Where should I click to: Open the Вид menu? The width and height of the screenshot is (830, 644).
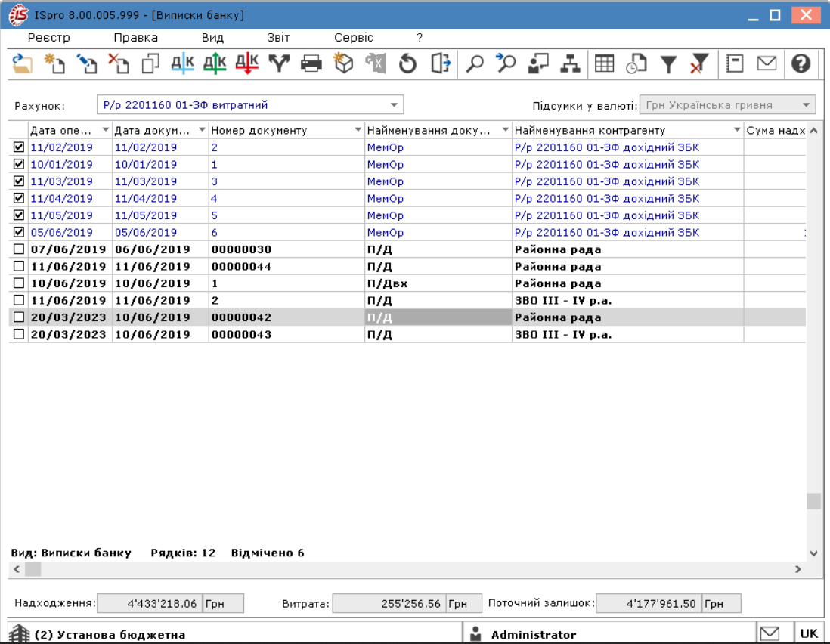[x=213, y=38]
